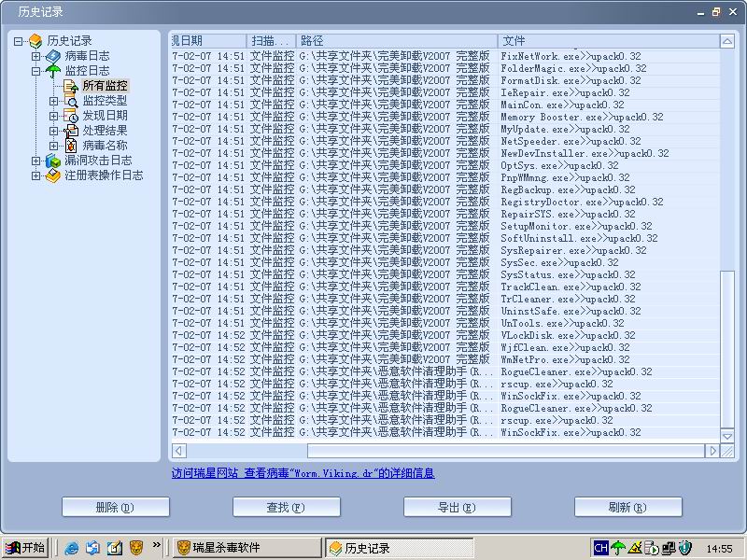Click the 历史记录 taskbar button
Image resolution: width=747 pixels, height=560 pixels.
[x=400, y=548]
